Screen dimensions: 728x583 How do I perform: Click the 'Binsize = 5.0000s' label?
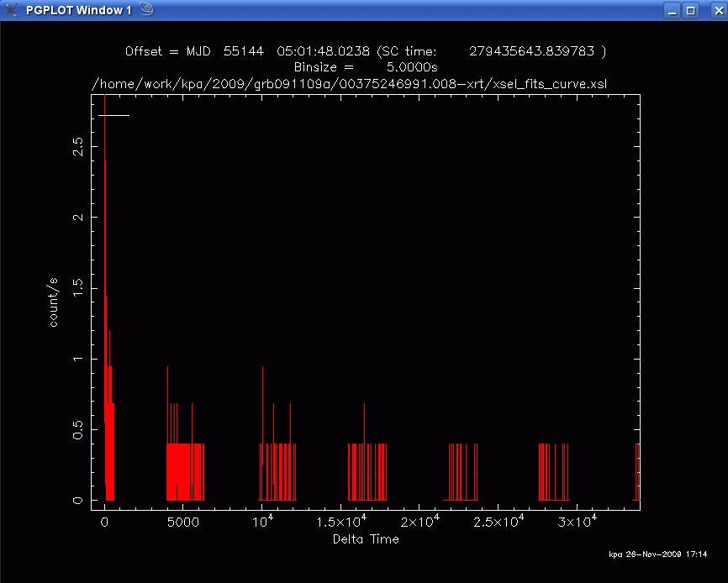pyautogui.click(x=366, y=67)
